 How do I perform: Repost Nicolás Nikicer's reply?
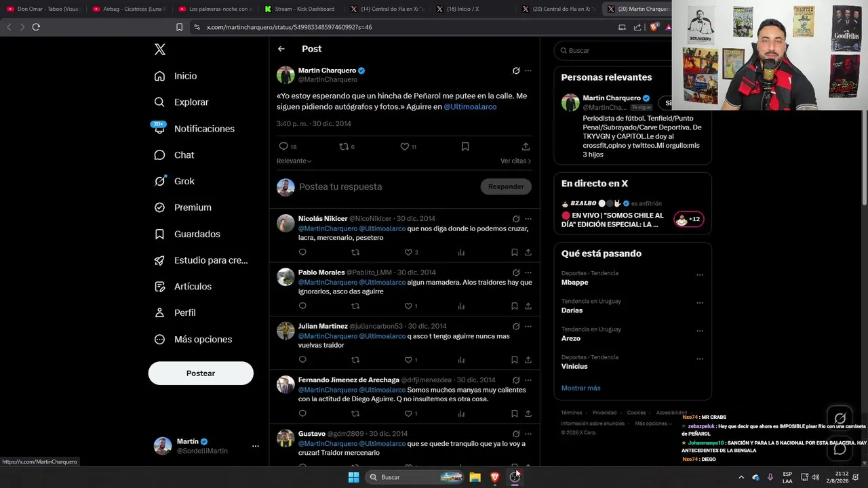355,252
